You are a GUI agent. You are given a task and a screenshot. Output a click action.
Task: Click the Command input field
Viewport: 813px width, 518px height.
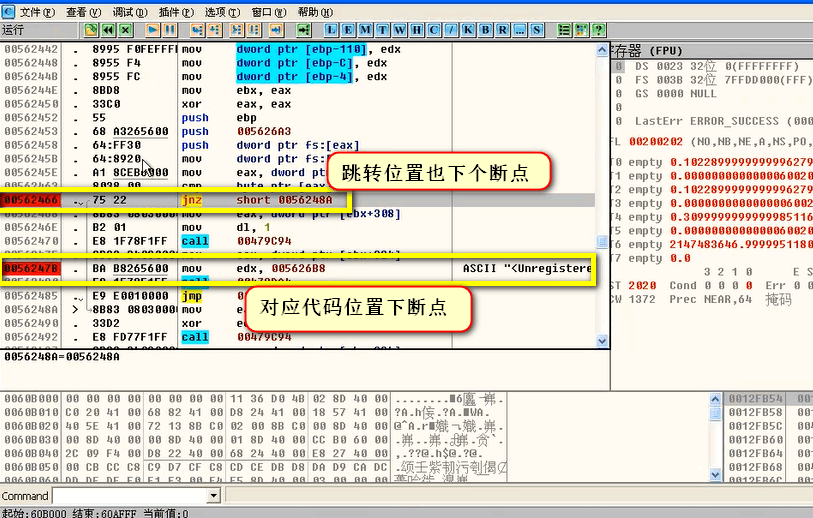coord(131,496)
